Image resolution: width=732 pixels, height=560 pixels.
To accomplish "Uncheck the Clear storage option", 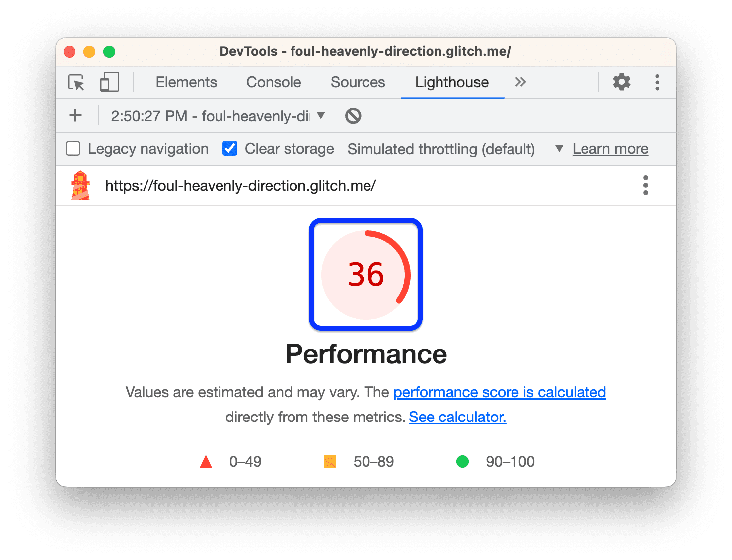I will 229,148.
